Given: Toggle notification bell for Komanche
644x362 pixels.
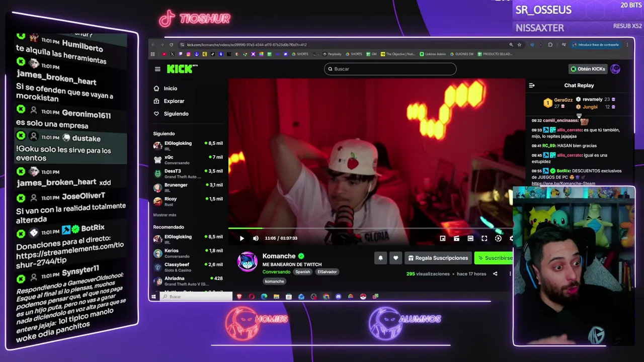Looking at the screenshot, I should click(x=380, y=258).
